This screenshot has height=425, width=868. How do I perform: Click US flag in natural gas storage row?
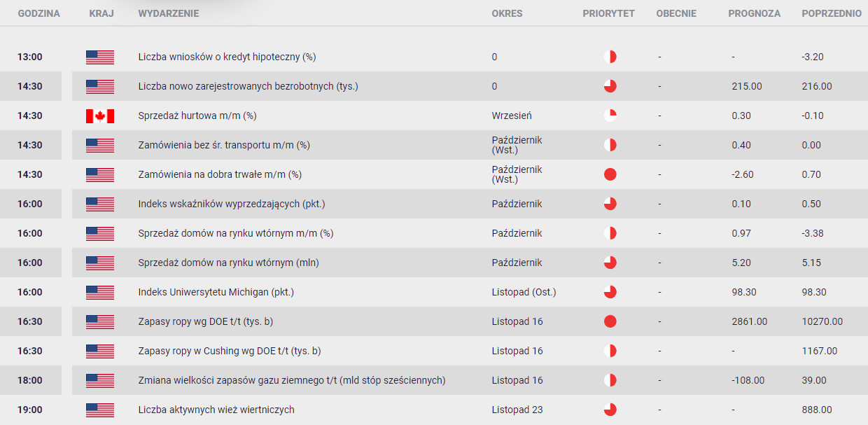pos(100,380)
